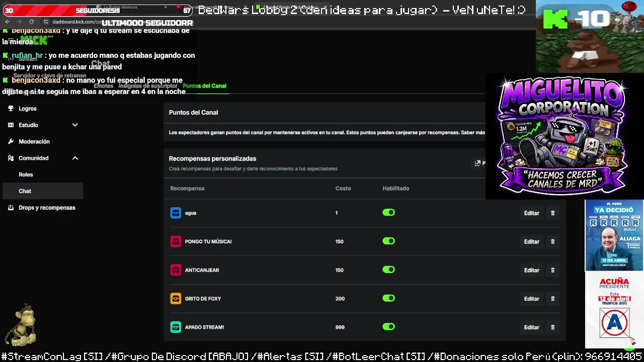The image size is (644, 362).
Task: Click the Comunidad people icon
Action: pos(11,158)
